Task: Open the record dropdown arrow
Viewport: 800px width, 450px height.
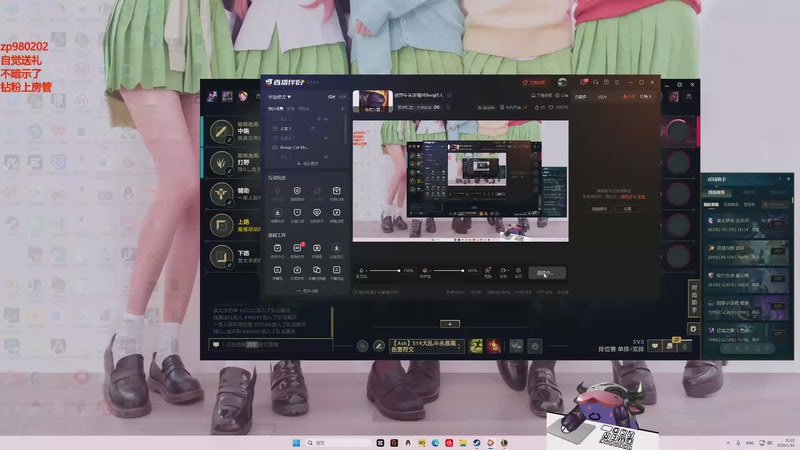Action: (508, 271)
